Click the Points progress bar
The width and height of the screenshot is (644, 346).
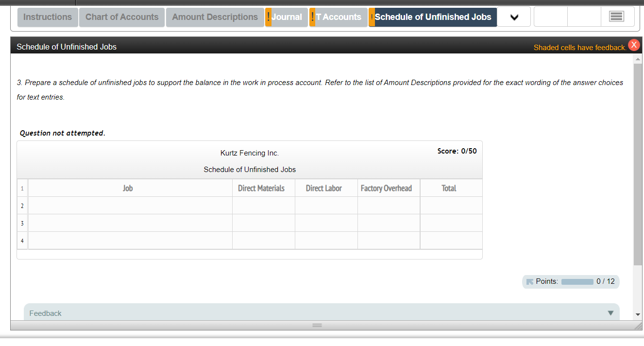point(577,282)
